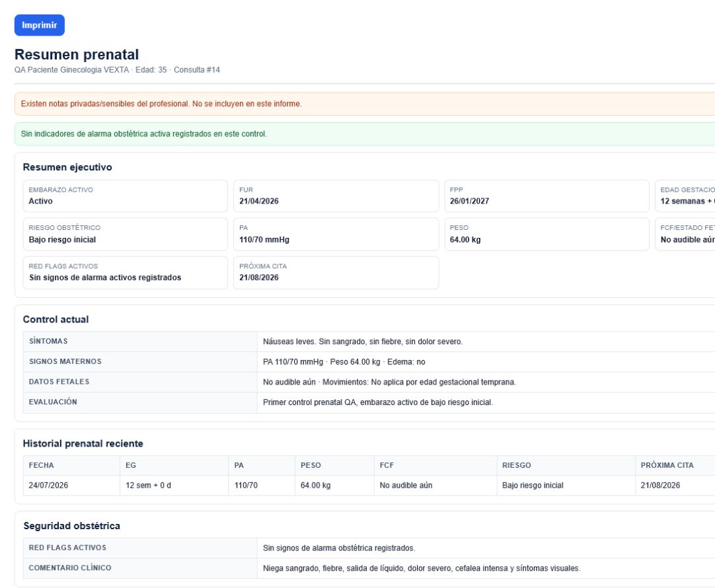Click the Imprimir button

point(39,25)
